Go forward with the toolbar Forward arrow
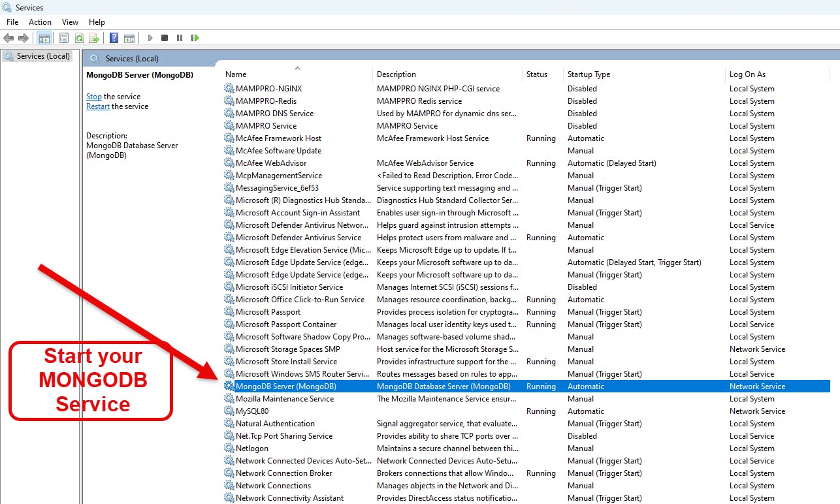This screenshot has height=504, width=840. tap(24, 39)
